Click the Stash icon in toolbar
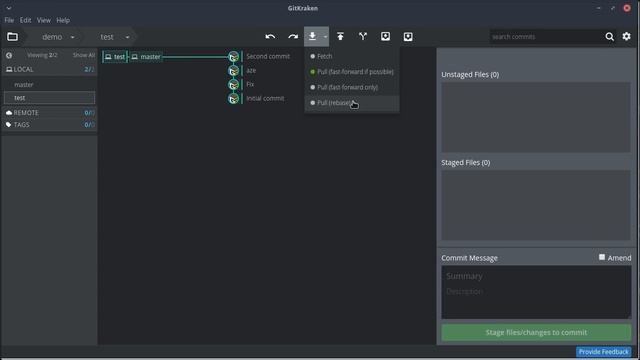The width and height of the screenshot is (640, 360). 385,37
